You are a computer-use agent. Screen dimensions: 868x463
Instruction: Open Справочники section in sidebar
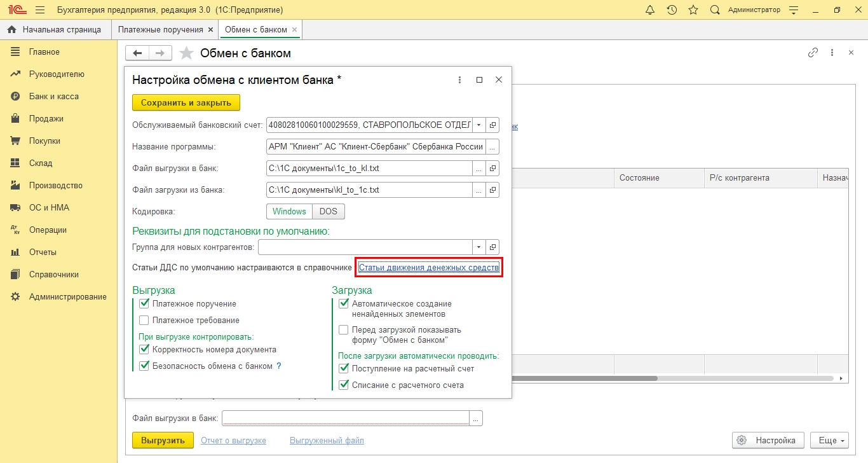point(58,274)
